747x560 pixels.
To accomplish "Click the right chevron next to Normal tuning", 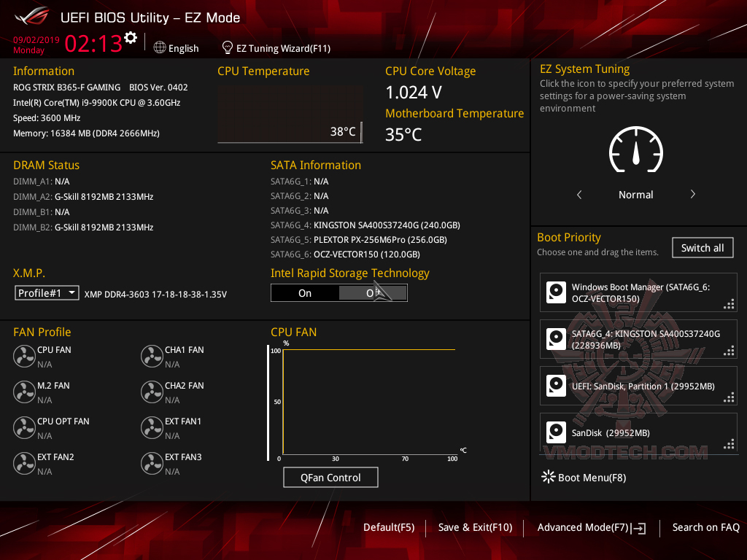I will [692, 195].
